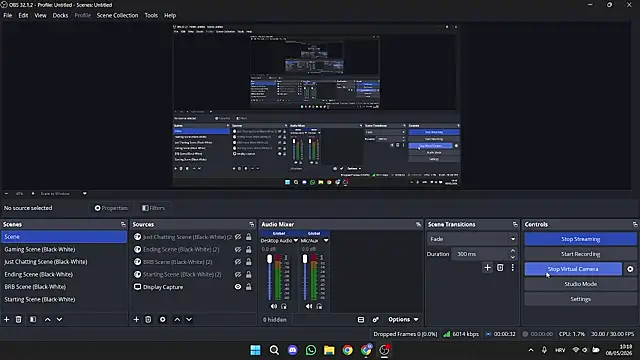Move scene down arrow in Scenes panel
The height and width of the screenshot is (360, 640).
click(x=60, y=320)
